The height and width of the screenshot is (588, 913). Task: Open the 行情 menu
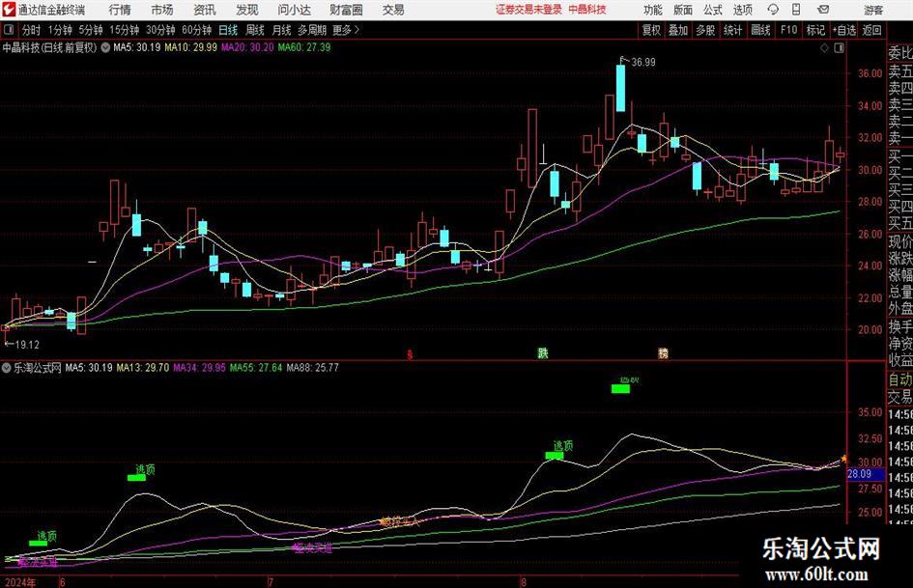(120, 10)
